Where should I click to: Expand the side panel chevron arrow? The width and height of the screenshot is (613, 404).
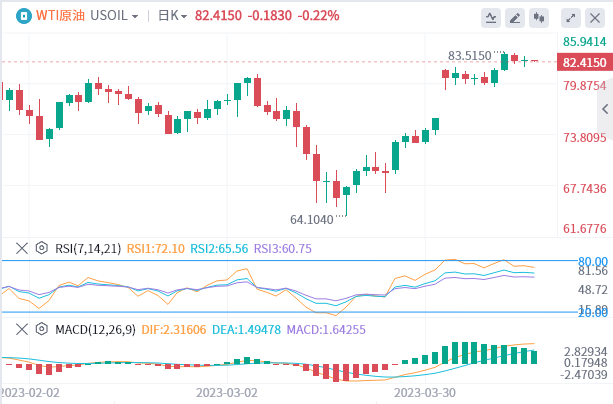pyautogui.click(x=606, y=109)
